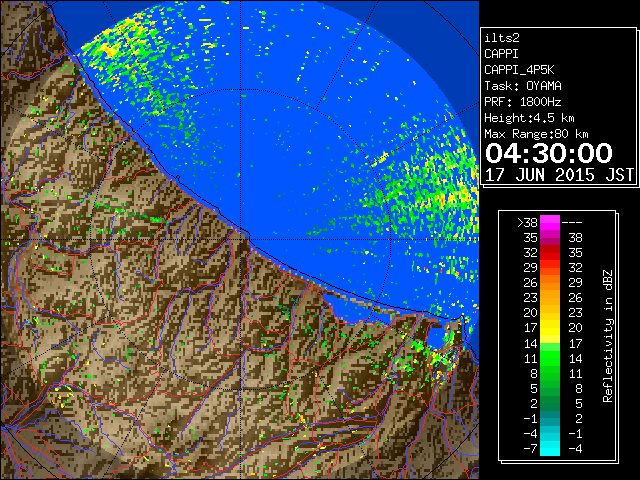Click the 'ilts2' label in info box

click(502, 38)
